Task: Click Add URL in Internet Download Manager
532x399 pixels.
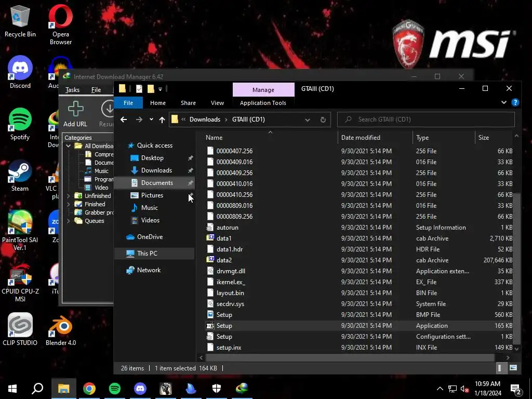Action: coord(75,114)
